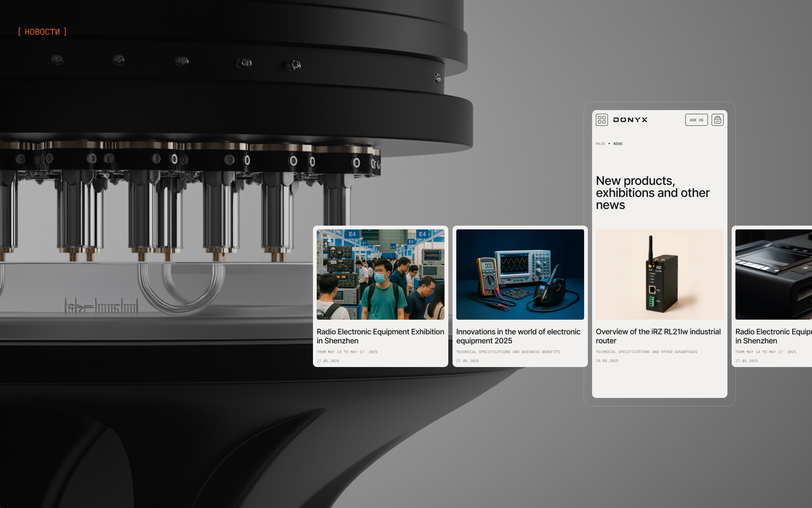Open the oscilloscope and multimeter image
Viewport: 812px width, 508px height.
click(x=520, y=274)
